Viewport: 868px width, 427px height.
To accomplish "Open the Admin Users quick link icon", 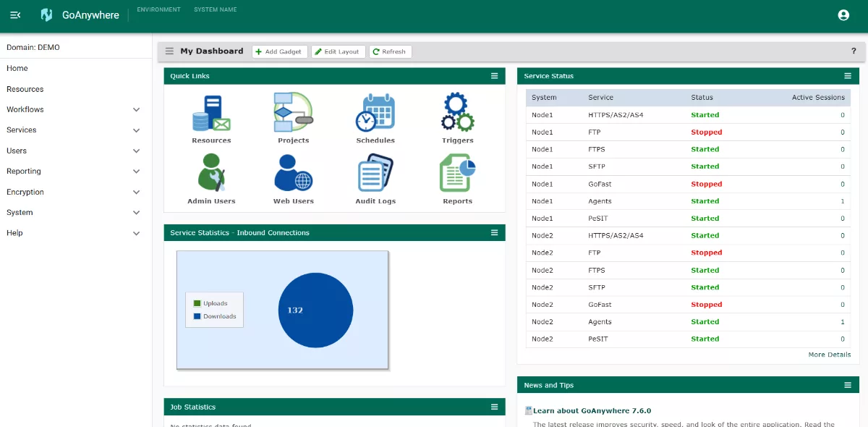I will pos(211,172).
